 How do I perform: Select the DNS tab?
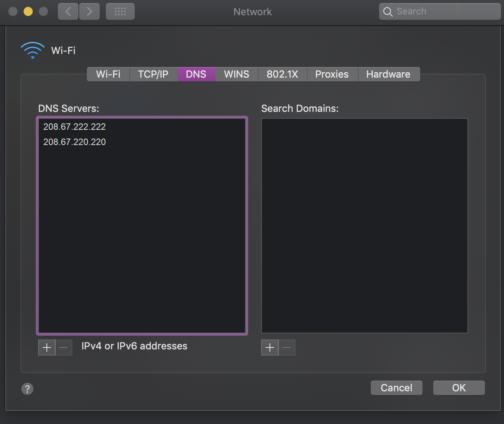click(x=196, y=74)
